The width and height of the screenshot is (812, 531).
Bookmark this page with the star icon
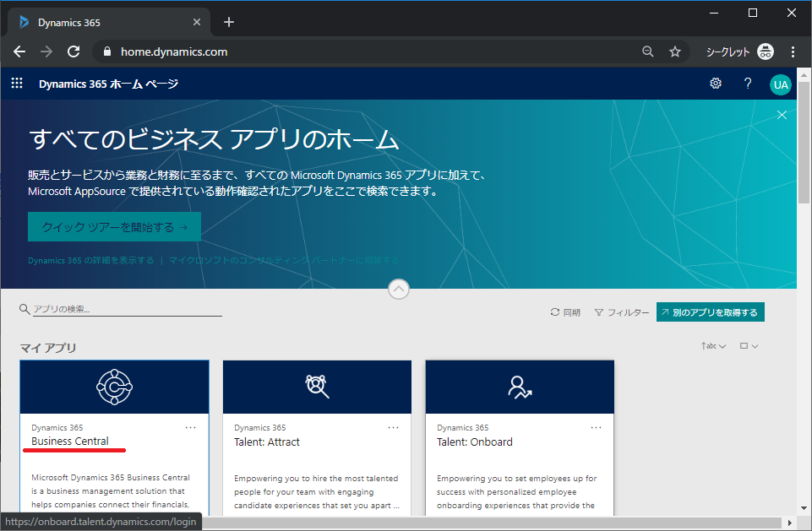coord(675,51)
